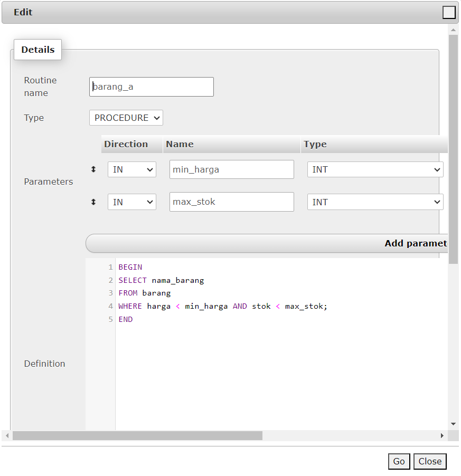Screen dimensions: 461x476
Task: Click the Edit dialog title
Action: tap(23, 12)
